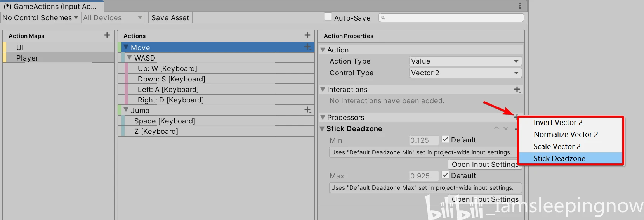Click the search field in toolbar
The width and height of the screenshot is (644, 220).
(452, 17)
